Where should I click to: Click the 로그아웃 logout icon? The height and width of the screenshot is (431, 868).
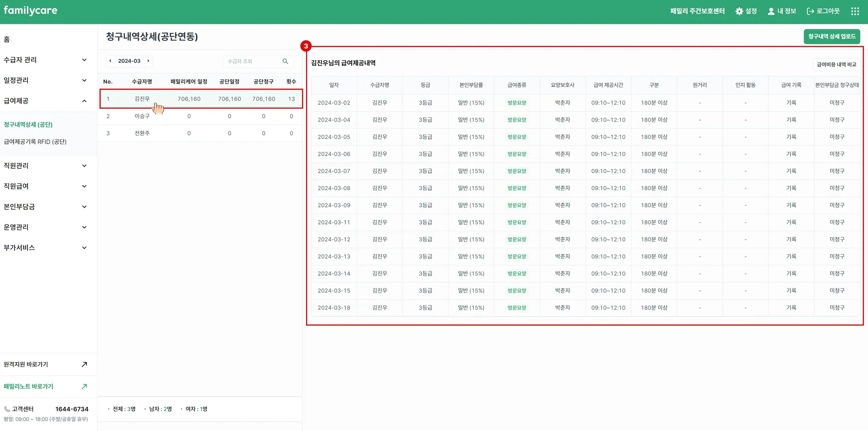(x=810, y=11)
